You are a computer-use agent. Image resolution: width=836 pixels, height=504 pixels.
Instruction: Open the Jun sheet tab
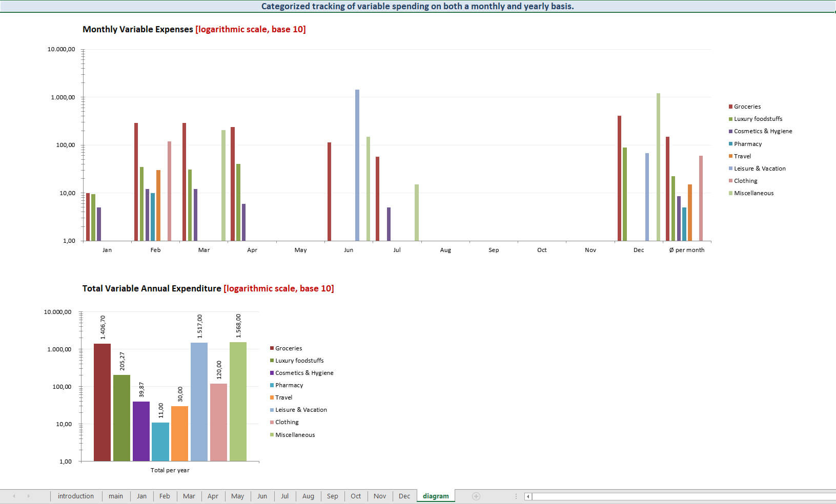pos(262,496)
